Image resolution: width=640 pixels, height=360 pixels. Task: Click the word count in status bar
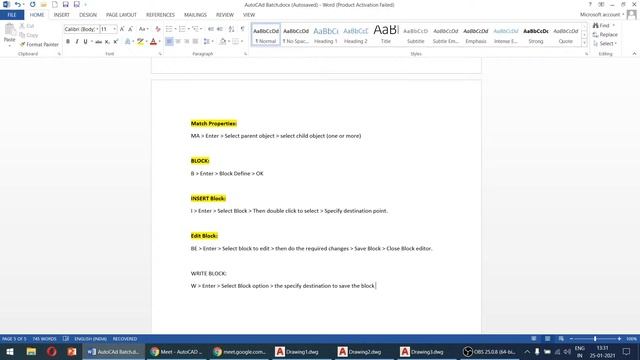pos(44,339)
